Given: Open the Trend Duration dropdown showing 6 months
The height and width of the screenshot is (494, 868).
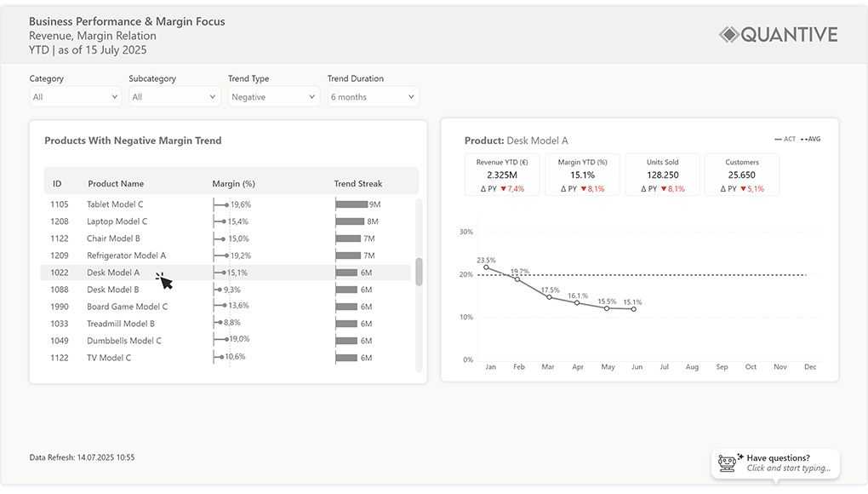Looking at the screenshot, I should pyautogui.click(x=372, y=96).
